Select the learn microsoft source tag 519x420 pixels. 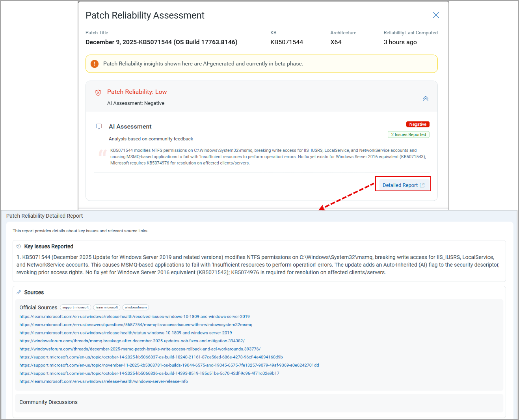pos(107,308)
